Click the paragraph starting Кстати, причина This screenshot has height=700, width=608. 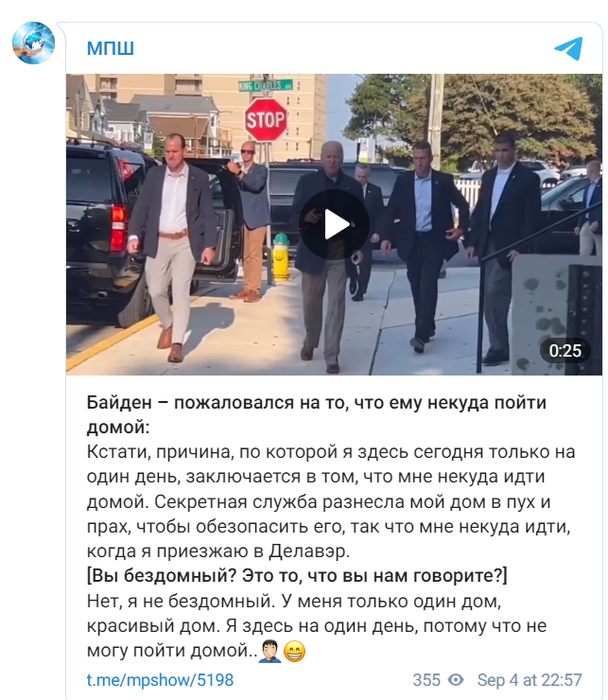click(331, 501)
